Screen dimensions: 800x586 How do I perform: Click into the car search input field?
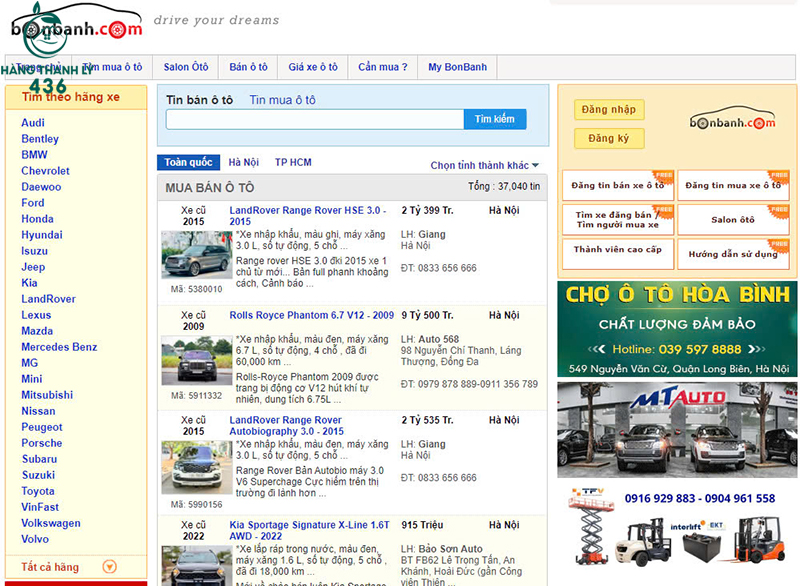315,119
